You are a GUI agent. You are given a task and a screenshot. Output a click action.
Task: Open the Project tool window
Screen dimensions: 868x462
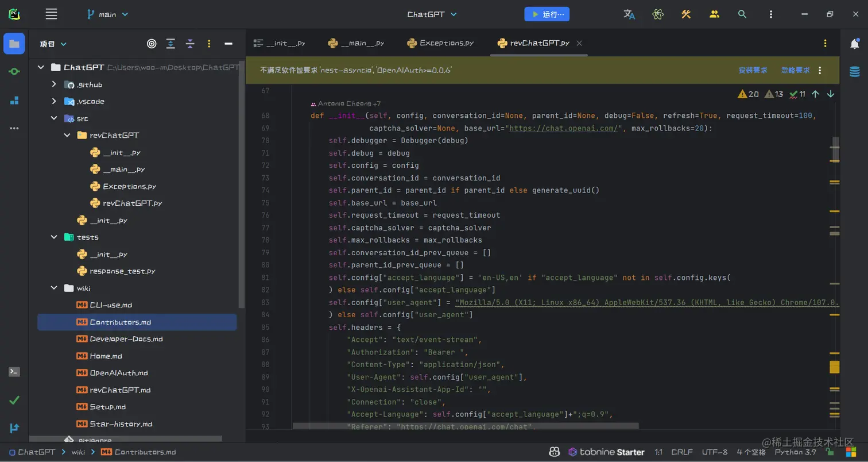coord(14,44)
